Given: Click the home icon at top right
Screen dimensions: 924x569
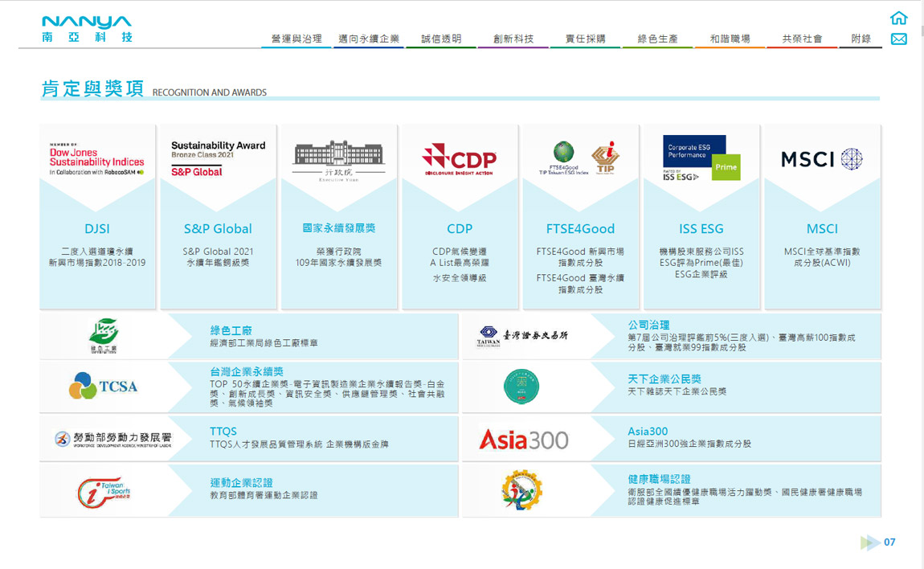Looking at the screenshot, I should click(x=899, y=18).
